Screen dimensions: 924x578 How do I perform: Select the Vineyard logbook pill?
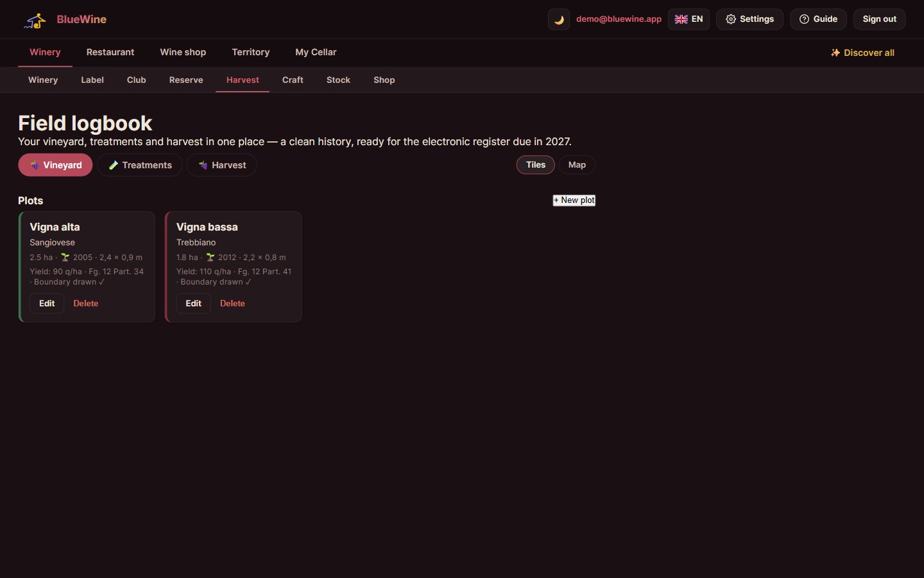click(55, 165)
